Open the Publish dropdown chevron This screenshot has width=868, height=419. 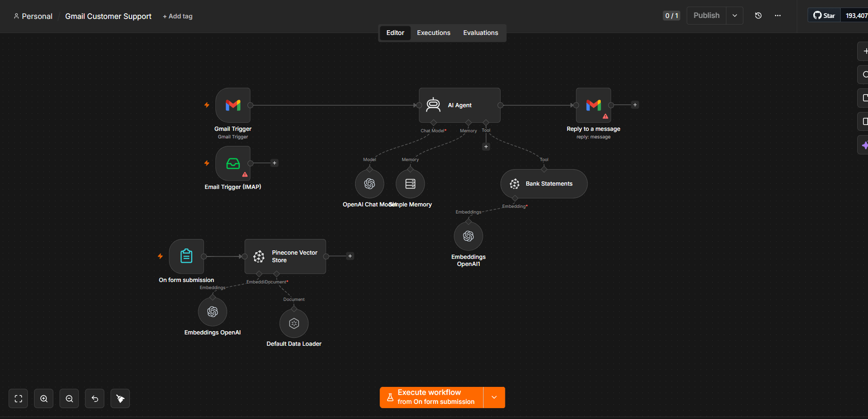(x=734, y=16)
